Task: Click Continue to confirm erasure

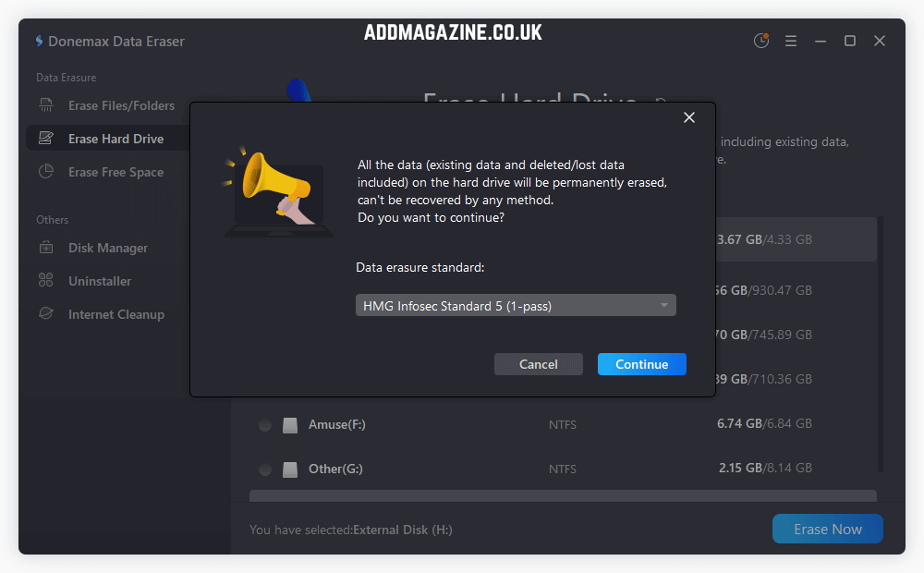Action: click(x=642, y=364)
